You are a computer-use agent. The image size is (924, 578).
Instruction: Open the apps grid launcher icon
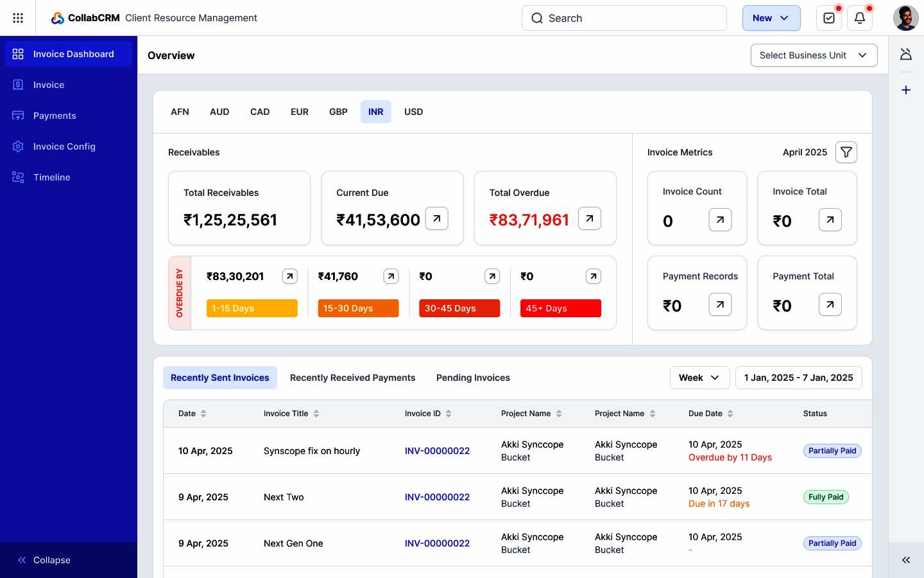click(18, 18)
